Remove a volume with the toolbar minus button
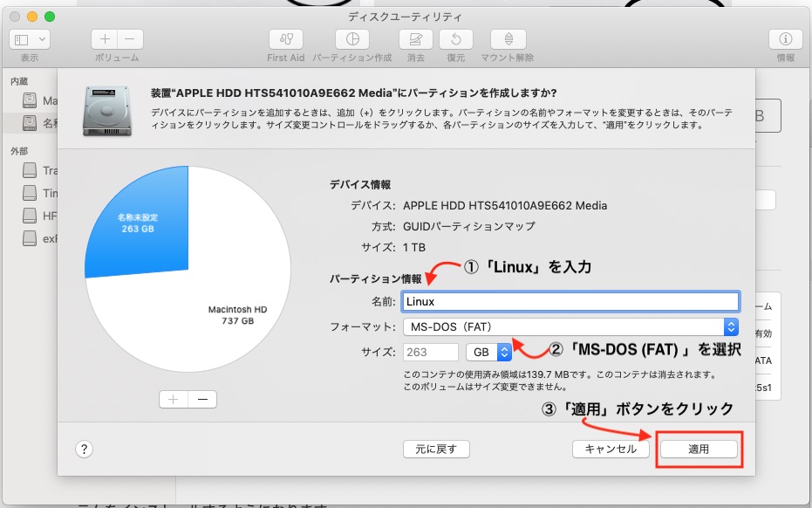Screen dimensions: 812x508 pos(130,39)
